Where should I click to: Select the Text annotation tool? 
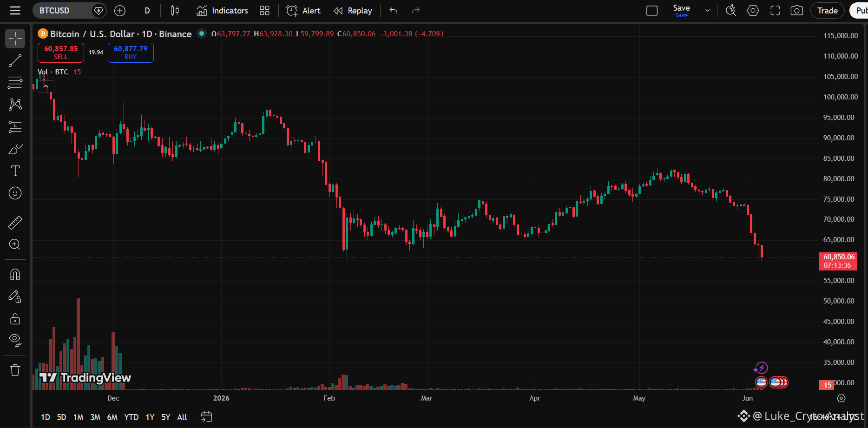point(15,171)
